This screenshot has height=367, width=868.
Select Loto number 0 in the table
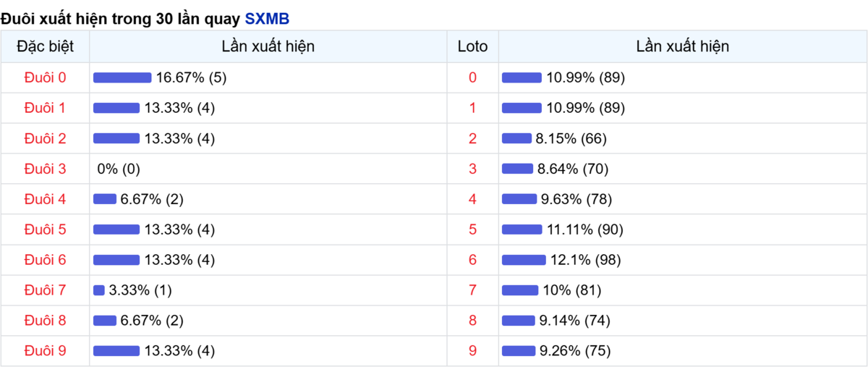tap(473, 77)
